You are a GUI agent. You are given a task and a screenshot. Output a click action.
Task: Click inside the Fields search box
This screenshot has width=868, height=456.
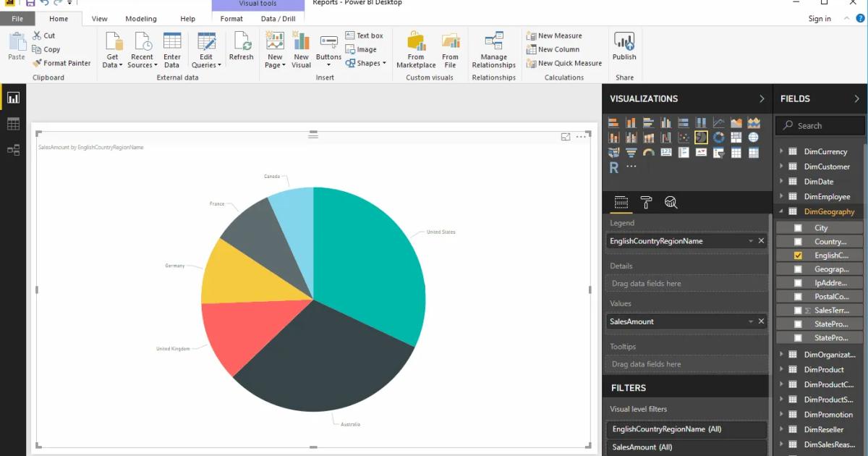coord(820,124)
